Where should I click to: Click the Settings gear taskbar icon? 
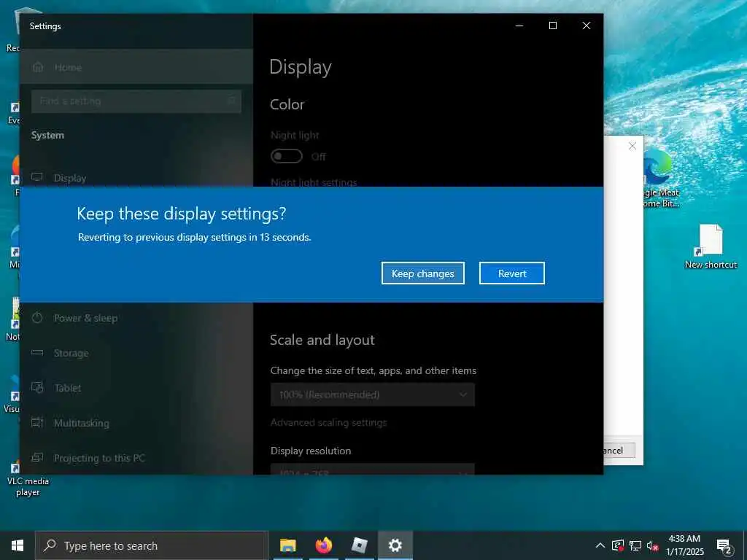point(395,545)
